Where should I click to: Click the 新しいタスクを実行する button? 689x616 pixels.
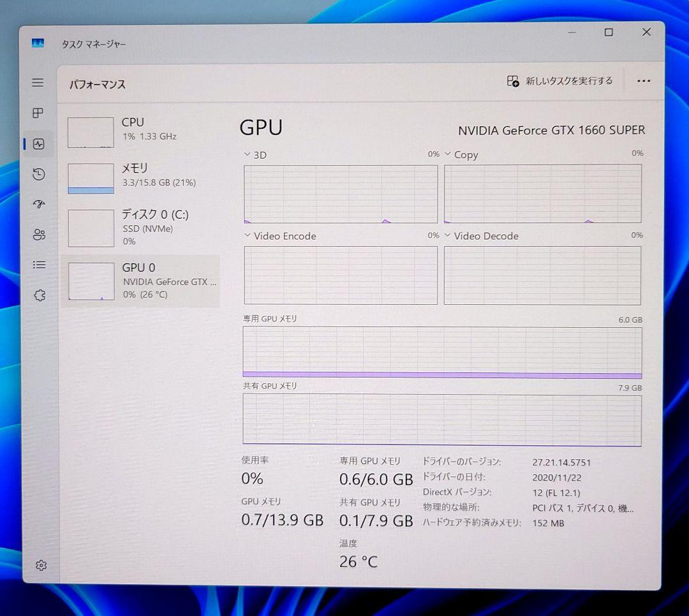pyautogui.click(x=559, y=81)
